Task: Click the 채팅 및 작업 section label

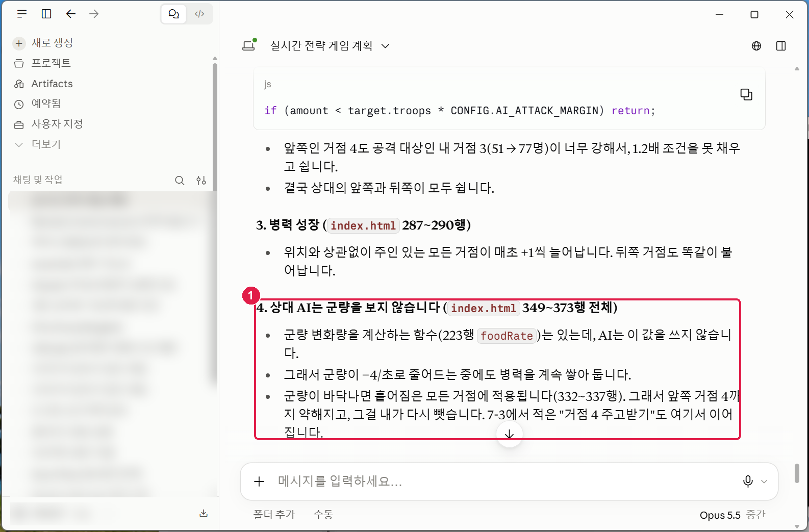Action: click(x=38, y=180)
